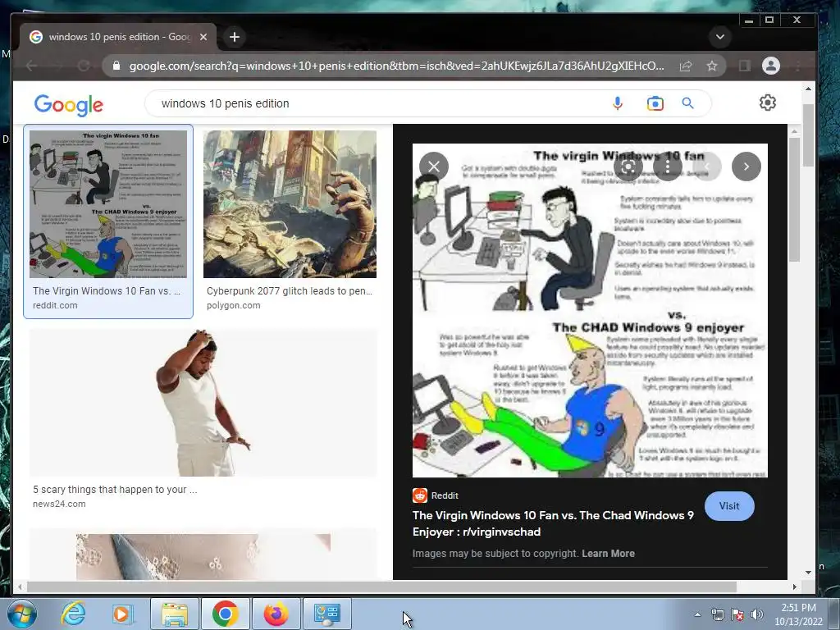This screenshot has width=840, height=630.
Task: Show previous image in preview
Action: point(707,167)
